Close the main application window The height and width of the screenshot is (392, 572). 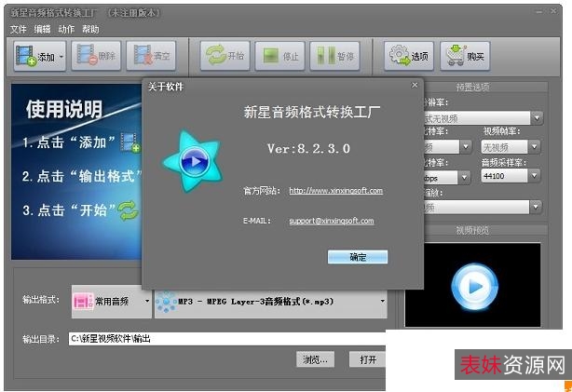[x=553, y=11]
